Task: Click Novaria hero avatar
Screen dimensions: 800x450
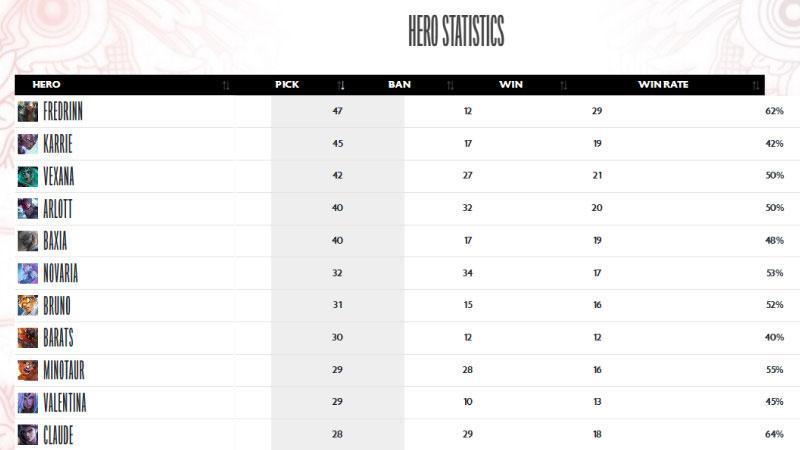Action: 28,273
